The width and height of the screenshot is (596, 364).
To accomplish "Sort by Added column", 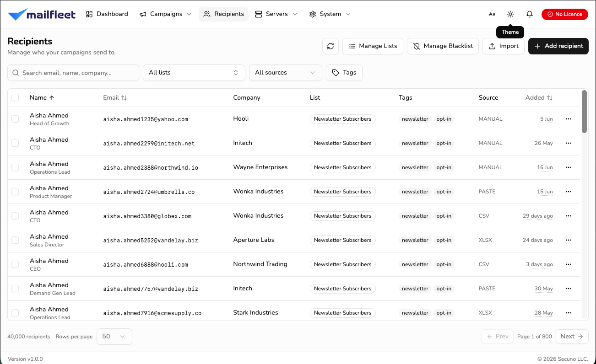I will 539,97.
